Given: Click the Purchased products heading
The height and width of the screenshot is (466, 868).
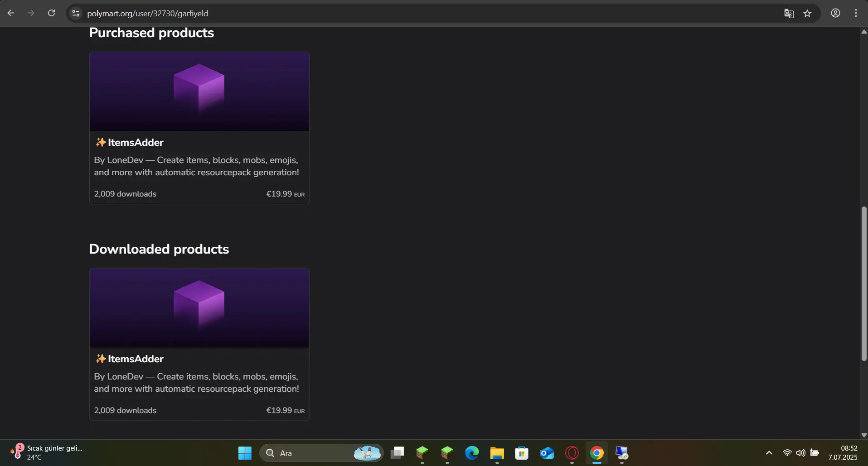Looking at the screenshot, I should [151, 33].
